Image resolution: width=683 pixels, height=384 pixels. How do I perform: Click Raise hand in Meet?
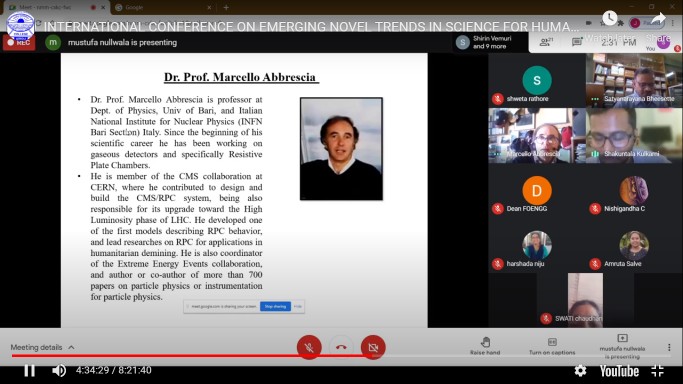coord(485,346)
